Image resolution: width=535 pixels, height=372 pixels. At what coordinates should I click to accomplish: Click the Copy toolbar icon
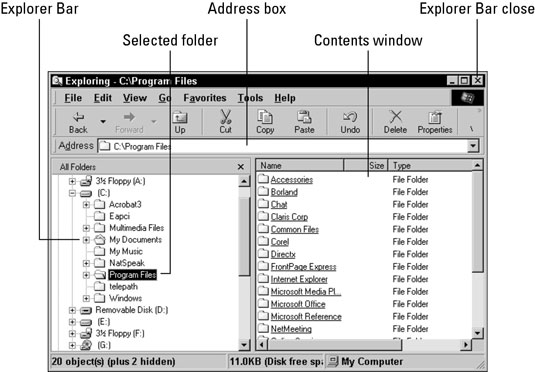265,117
